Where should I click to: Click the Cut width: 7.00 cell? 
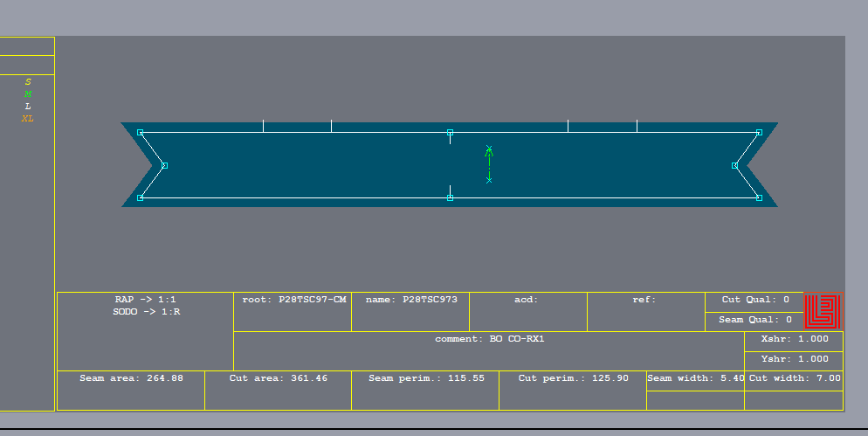[794, 381]
